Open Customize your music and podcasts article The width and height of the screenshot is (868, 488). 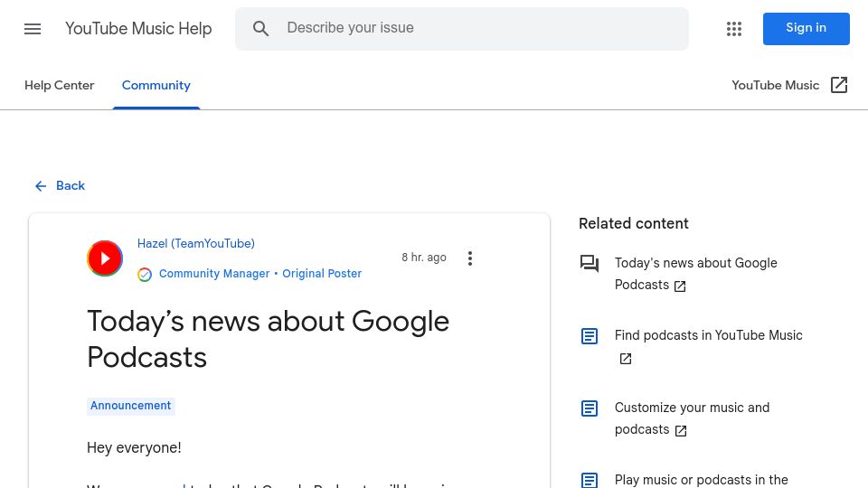[692, 418]
